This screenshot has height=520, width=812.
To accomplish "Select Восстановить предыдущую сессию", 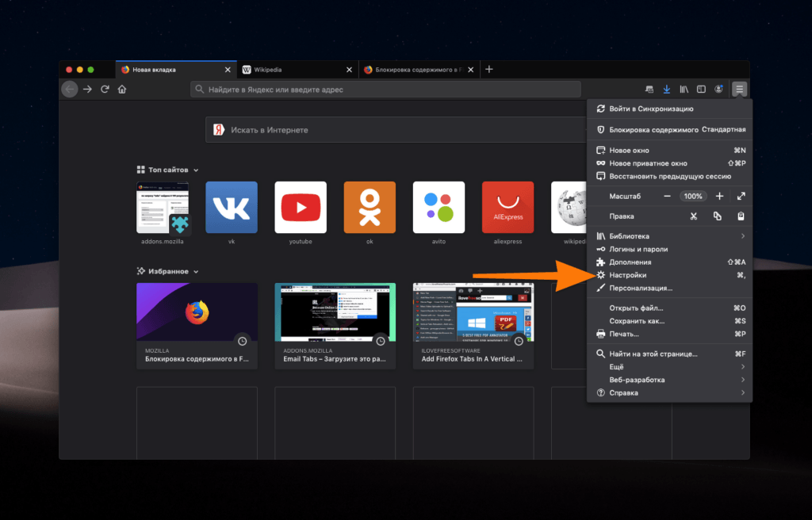I will [669, 176].
